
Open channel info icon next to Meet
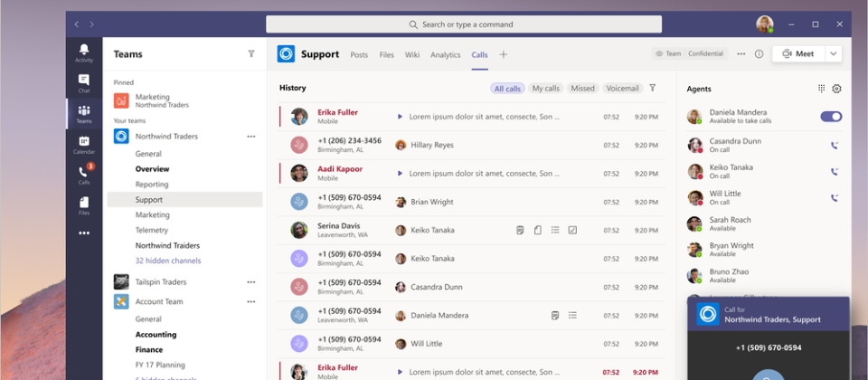tap(759, 53)
